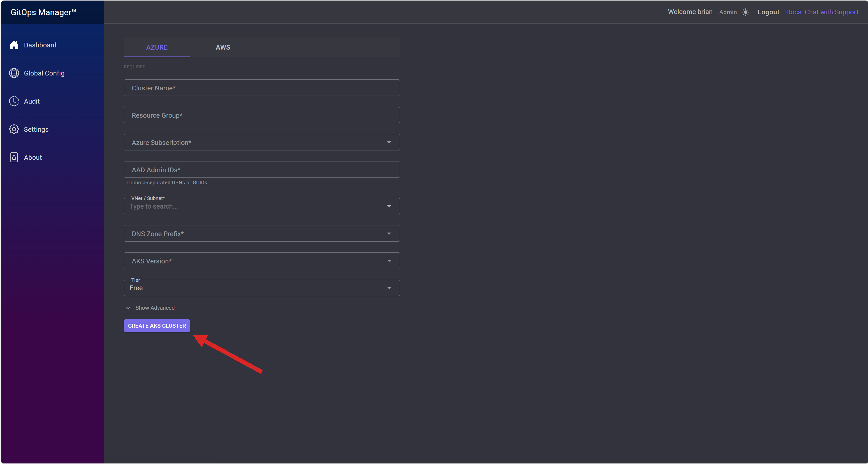
Task: Click the Logout link
Action: 768,12
